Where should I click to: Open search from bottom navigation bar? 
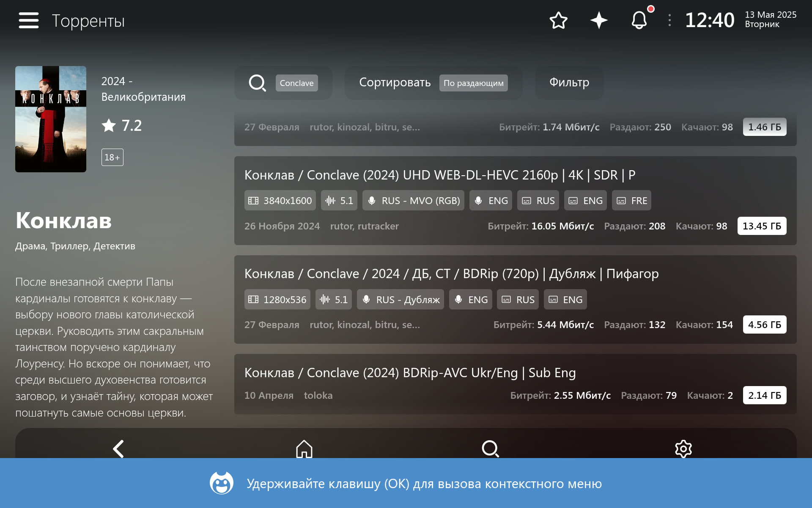(490, 448)
